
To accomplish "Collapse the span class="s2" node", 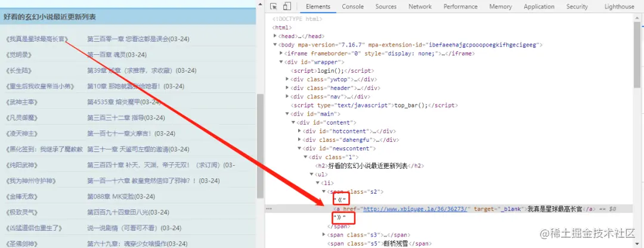I will [324, 191].
